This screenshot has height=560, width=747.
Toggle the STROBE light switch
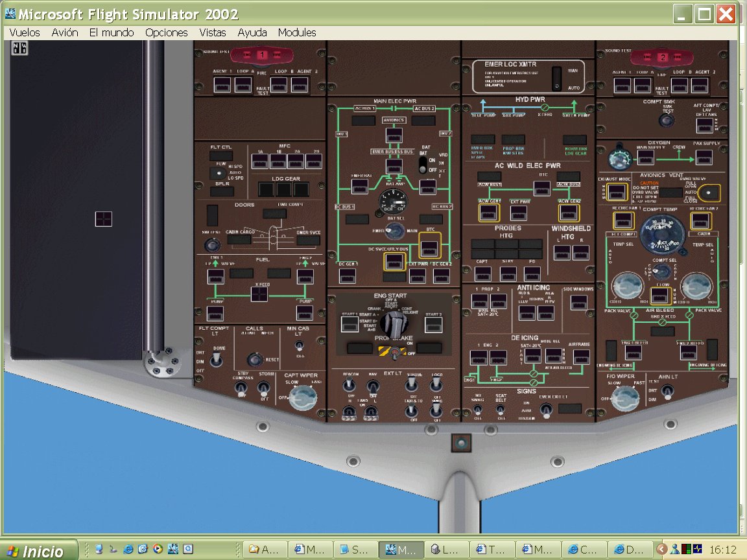pyautogui.click(x=412, y=384)
